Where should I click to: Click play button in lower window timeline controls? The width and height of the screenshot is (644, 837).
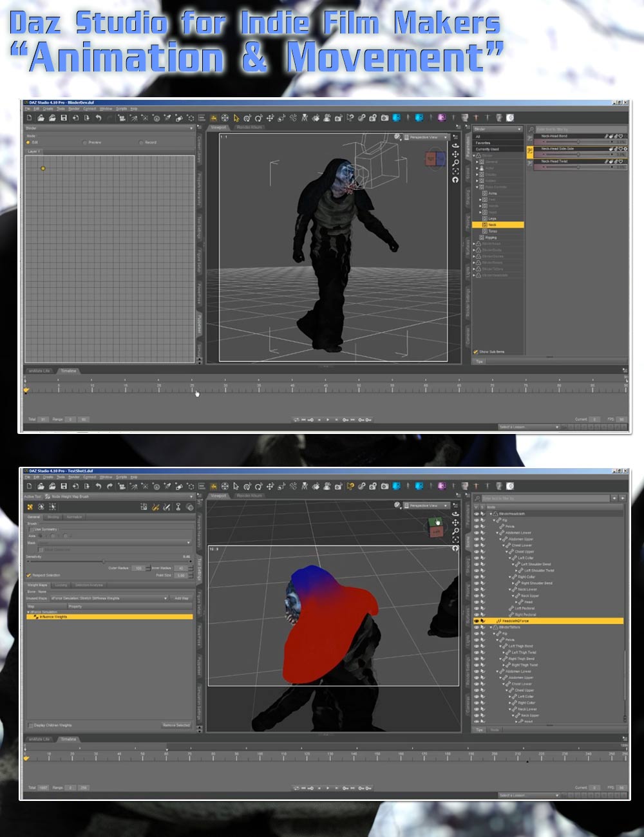click(x=328, y=787)
